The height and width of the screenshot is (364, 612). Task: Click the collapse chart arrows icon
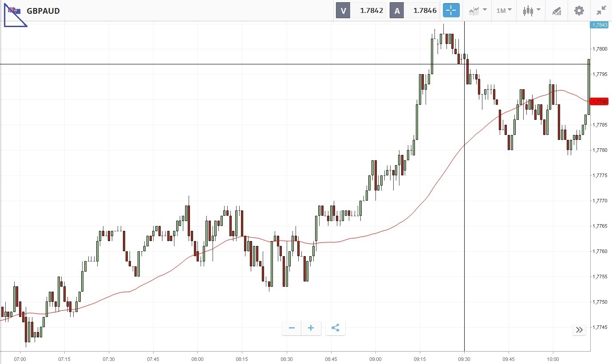(601, 11)
